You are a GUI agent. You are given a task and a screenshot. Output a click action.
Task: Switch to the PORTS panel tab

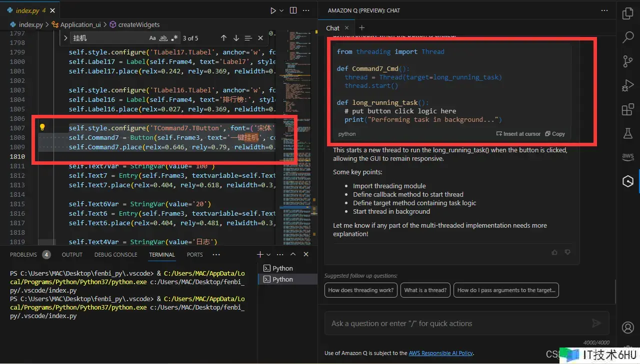click(x=194, y=255)
